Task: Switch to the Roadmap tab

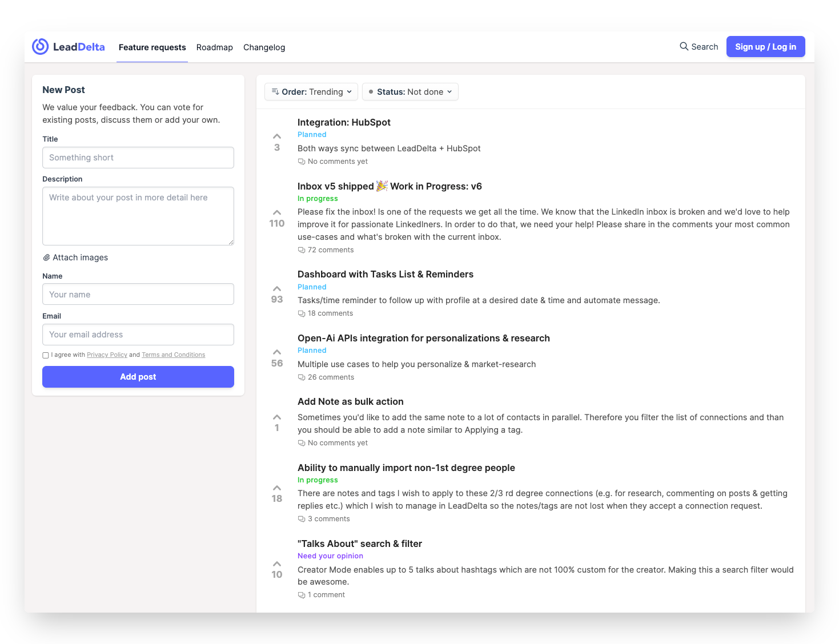Action: (214, 47)
